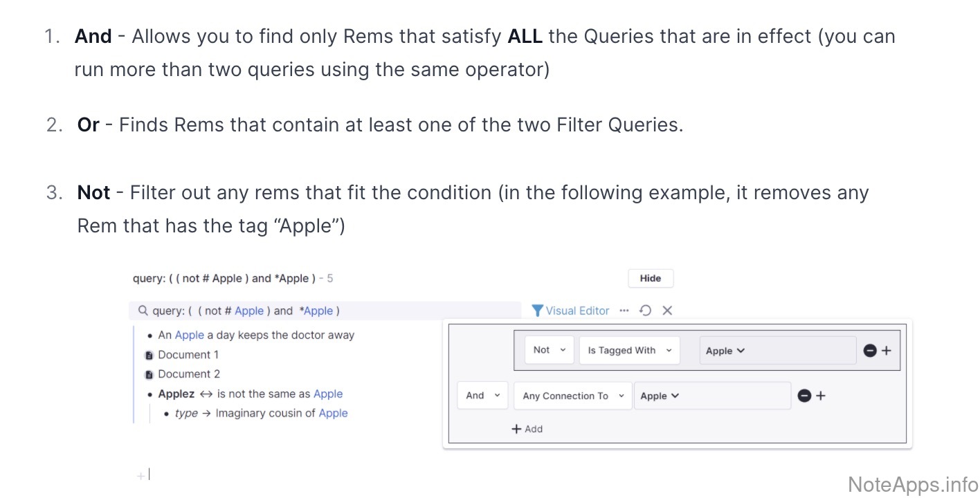The height and width of the screenshot is (498, 980).
Task: Click the Document 1 page icon
Action: click(149, 355)
